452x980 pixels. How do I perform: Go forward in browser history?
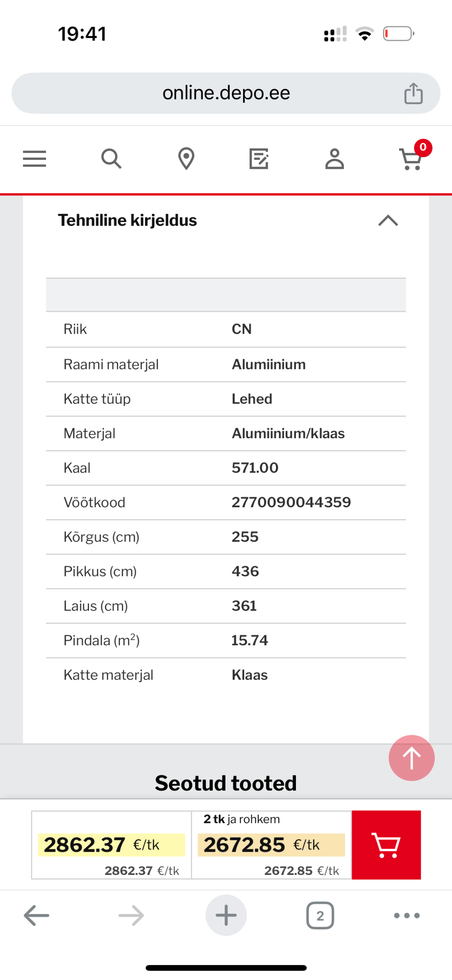131,915
